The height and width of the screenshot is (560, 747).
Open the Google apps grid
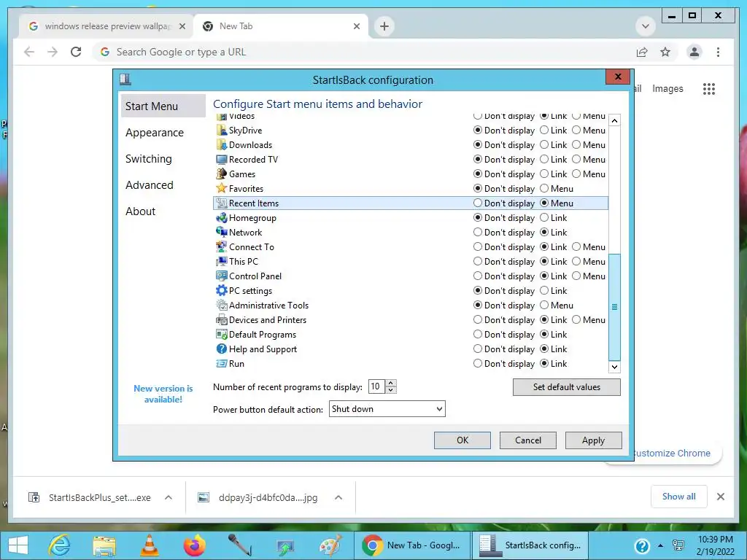709,88
